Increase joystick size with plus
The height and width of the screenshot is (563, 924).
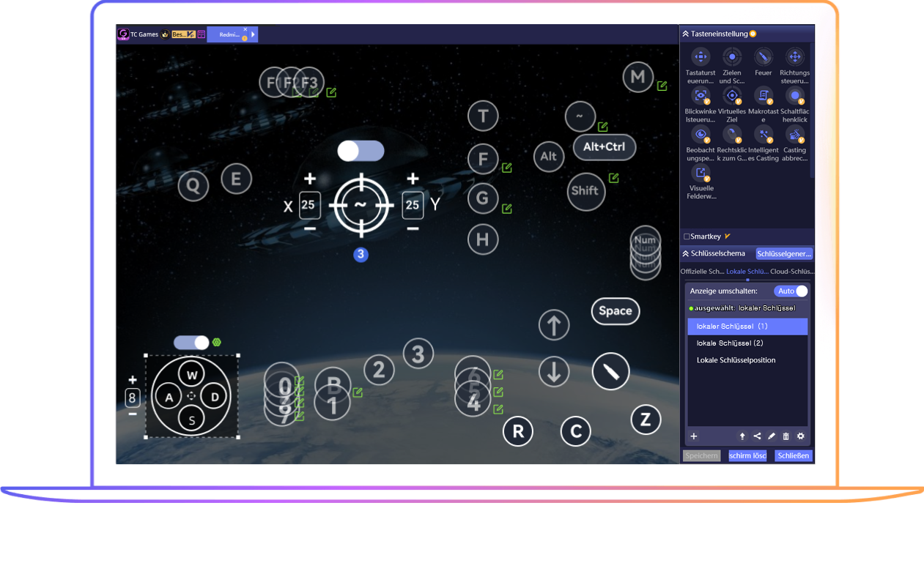coord(133,380)
